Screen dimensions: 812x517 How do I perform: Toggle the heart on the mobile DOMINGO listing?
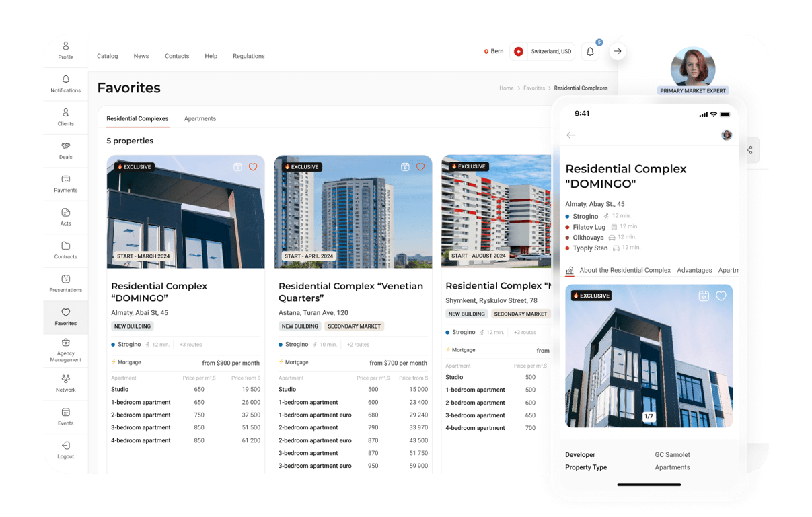click(x=721, y=296)
